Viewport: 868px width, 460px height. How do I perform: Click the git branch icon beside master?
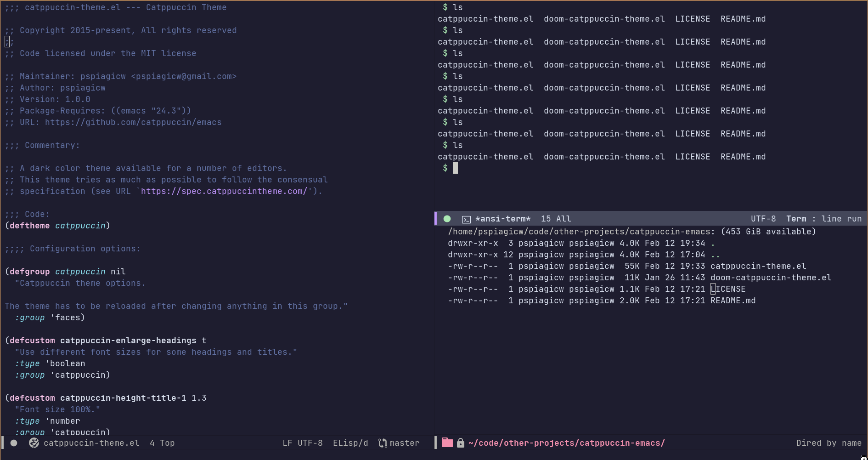pyautogui.click(x=383, y=443)
